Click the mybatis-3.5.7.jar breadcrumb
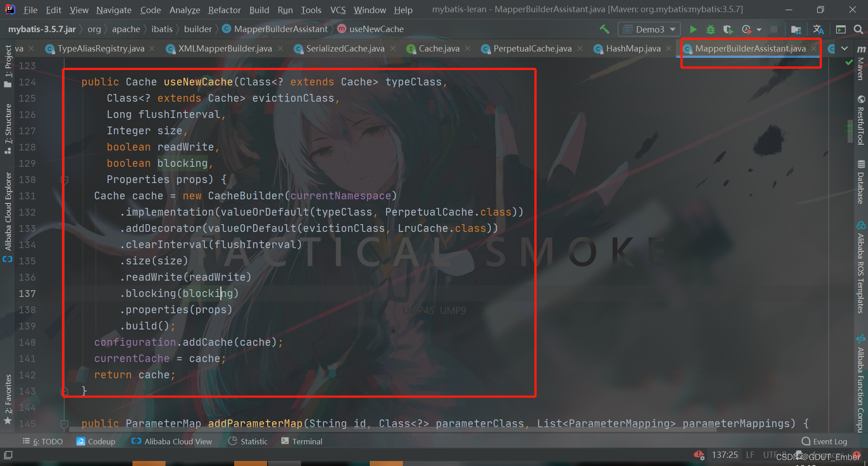Screen dimensions: 868x466 pyautogui.click(x=42, y=29)
